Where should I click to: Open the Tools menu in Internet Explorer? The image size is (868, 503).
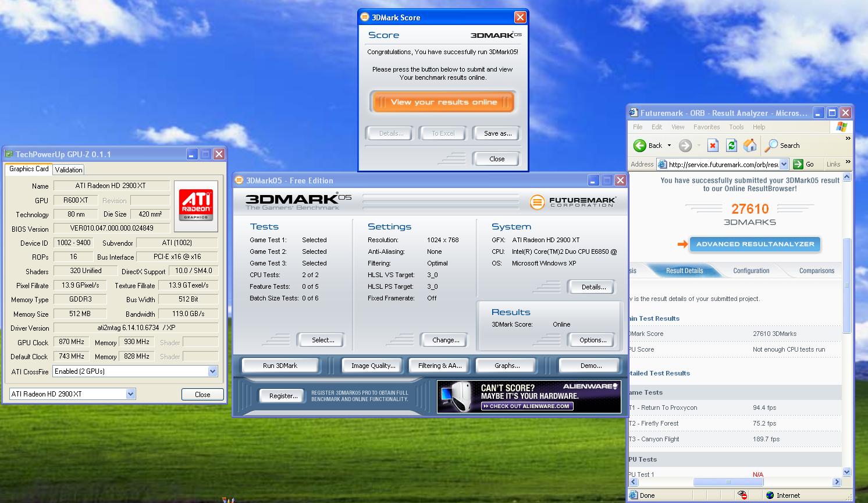[x=737, y=127]
